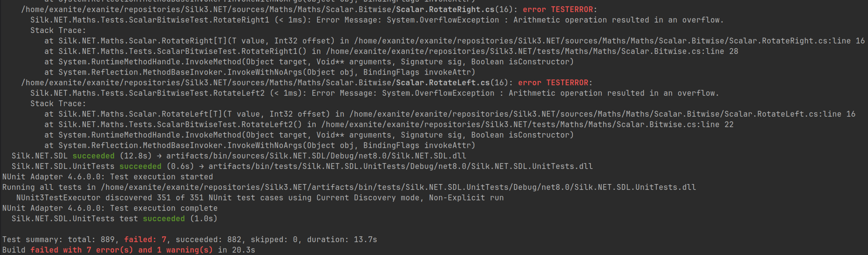Click the RotateLeft2 OverflowException error message
The height and width of the screenshot is (255, 868).
point(515,93)
